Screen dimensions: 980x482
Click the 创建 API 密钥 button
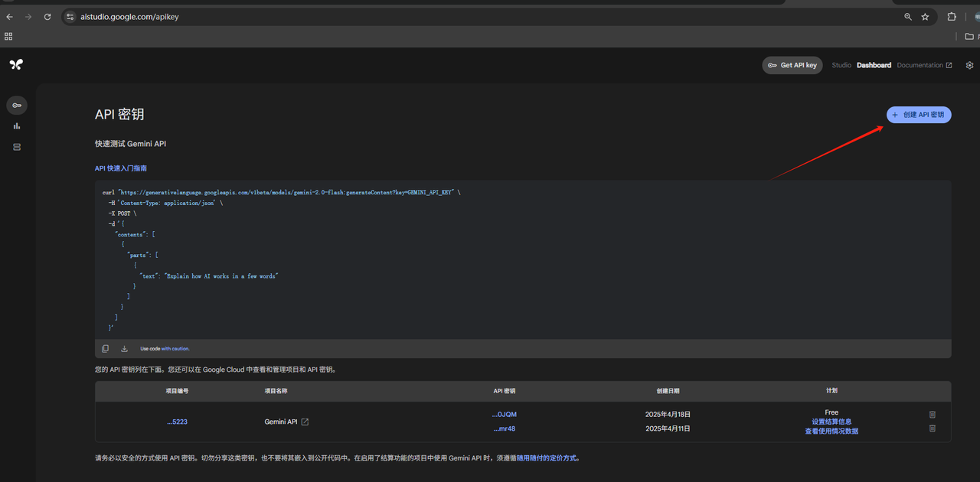[x=919, y=115]
